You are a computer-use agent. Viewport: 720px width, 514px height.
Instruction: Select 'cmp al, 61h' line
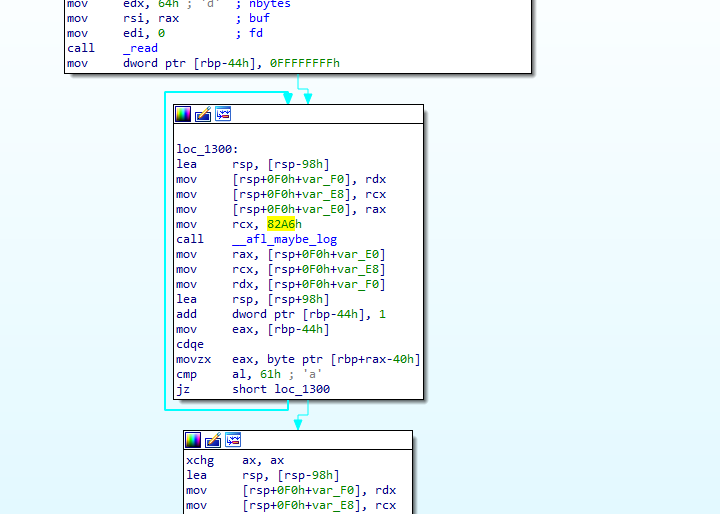[249, 374]
